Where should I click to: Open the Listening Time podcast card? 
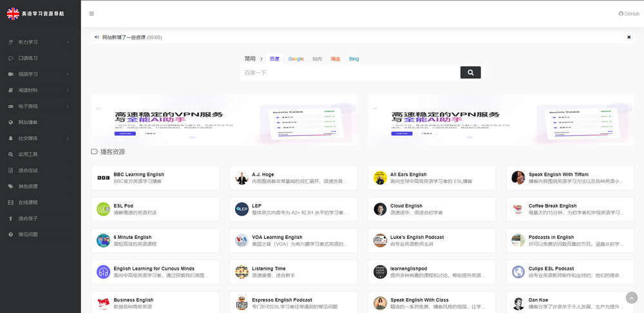pos(294,272)
